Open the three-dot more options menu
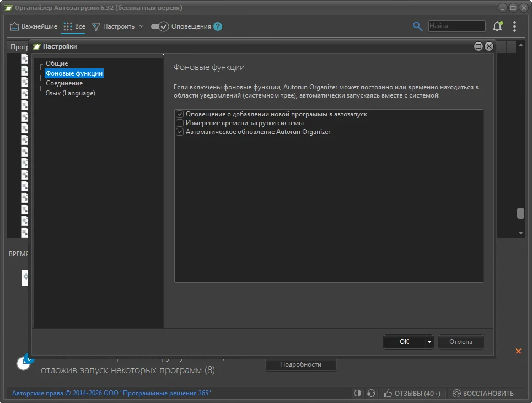 pyautogui.click(x=514, y=26)
